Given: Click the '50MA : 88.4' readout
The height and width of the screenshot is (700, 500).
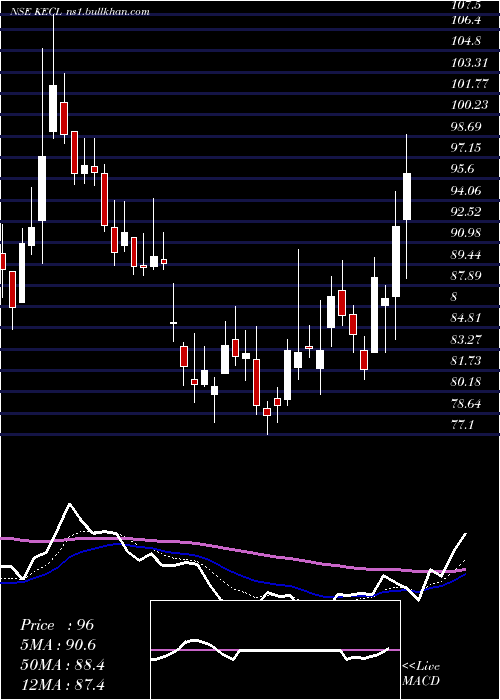Looking at the screenshot, I should point(62,665).
